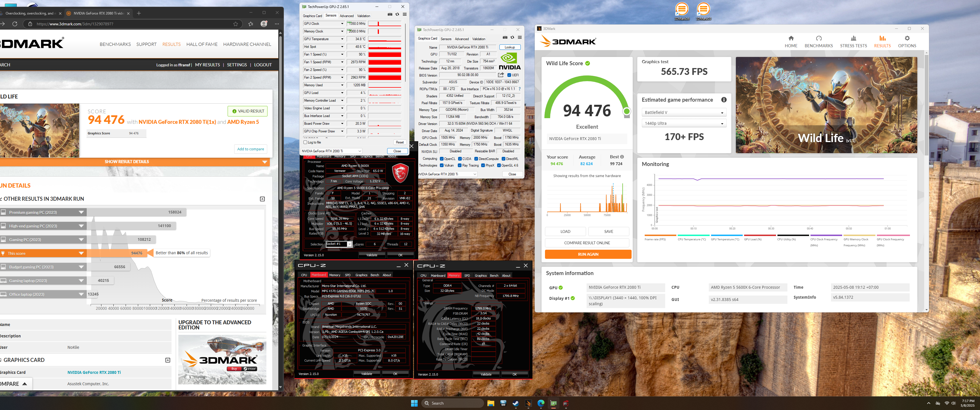Click MY RESULTS link

coord(207,65)
